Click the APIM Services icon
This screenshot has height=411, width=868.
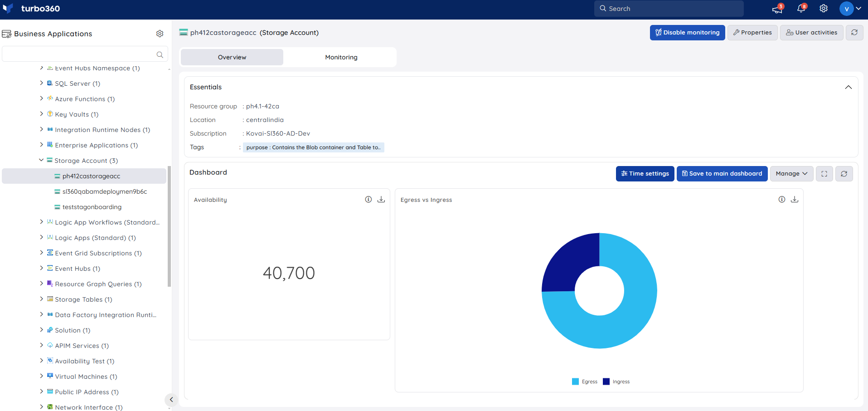pyautogui.click(x=50, y=345)
